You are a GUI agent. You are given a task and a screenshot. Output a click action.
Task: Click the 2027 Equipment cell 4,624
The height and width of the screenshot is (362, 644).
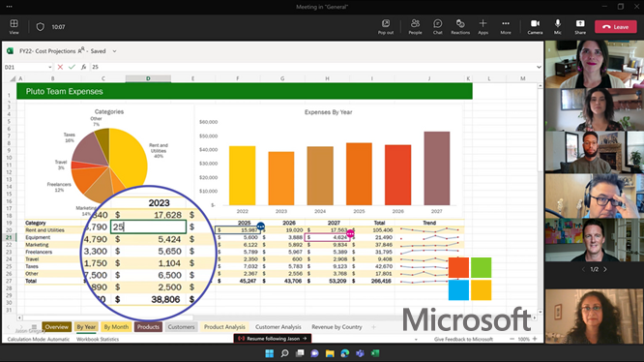(x=327, y=237)
